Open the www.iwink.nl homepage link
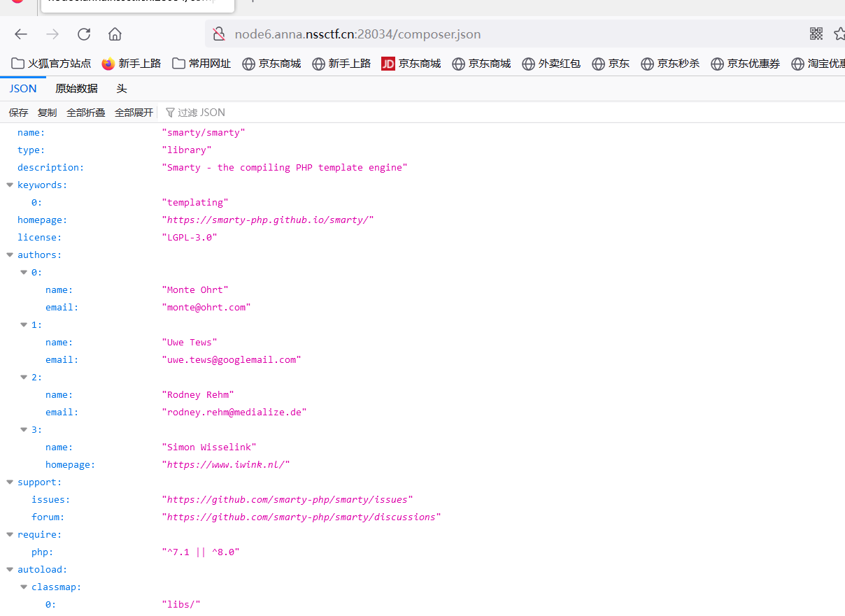Viewport: 845px width, 616px height. click(x=226, y=465)
